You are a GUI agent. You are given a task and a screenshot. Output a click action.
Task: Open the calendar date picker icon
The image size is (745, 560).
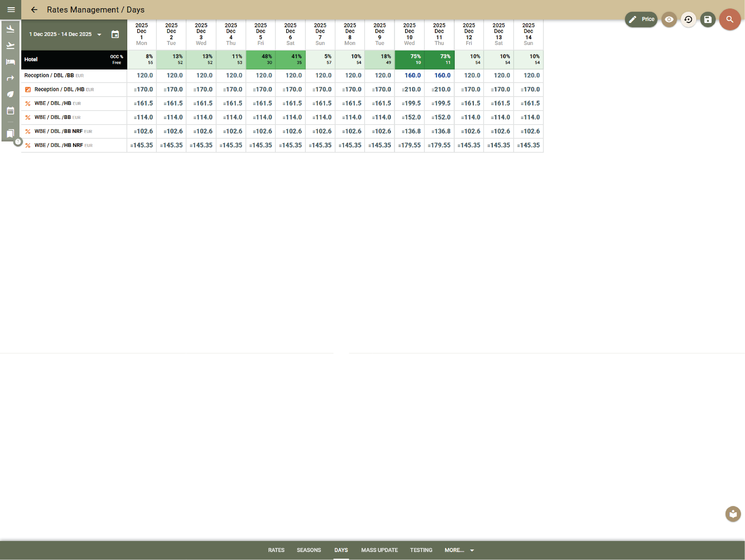pos(115,34)
